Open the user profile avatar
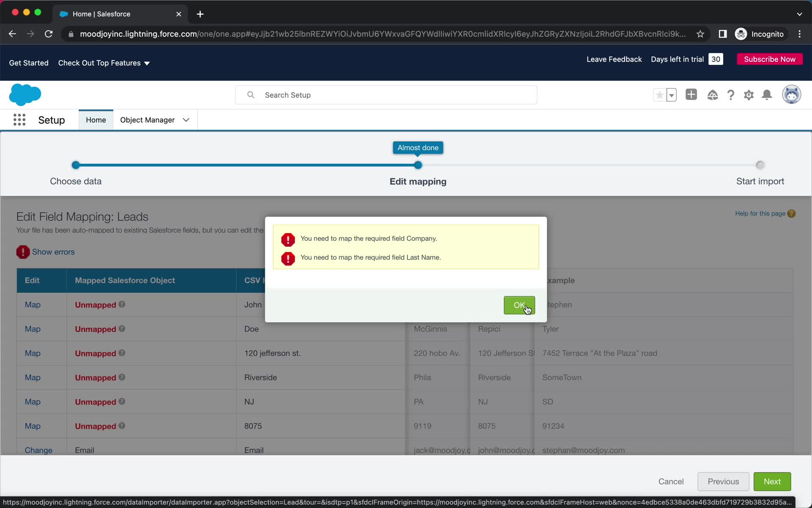This screenshot has height=508, width=812. click(791, 94)
